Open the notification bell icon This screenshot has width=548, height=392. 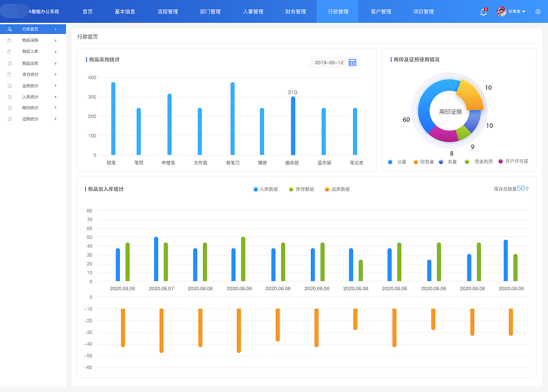(483, 12)
